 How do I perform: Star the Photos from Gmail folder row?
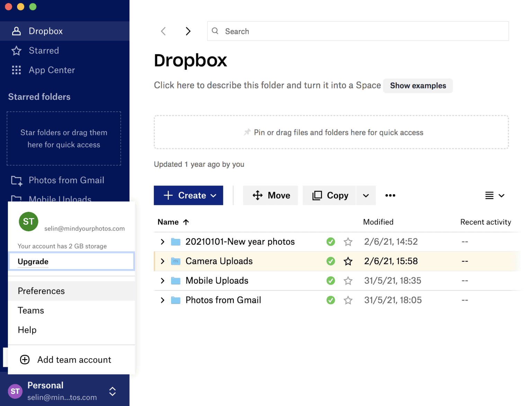coord(348,300)
